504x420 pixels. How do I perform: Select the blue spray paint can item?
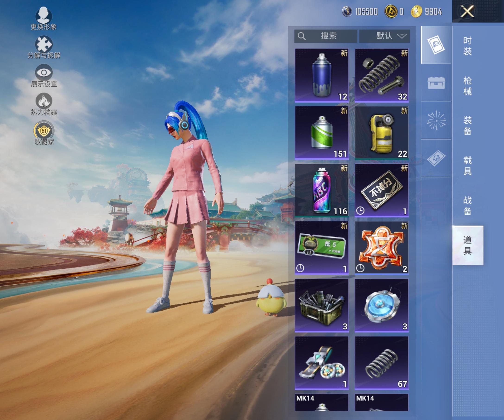pyautogui.click(x=321, y=75)
